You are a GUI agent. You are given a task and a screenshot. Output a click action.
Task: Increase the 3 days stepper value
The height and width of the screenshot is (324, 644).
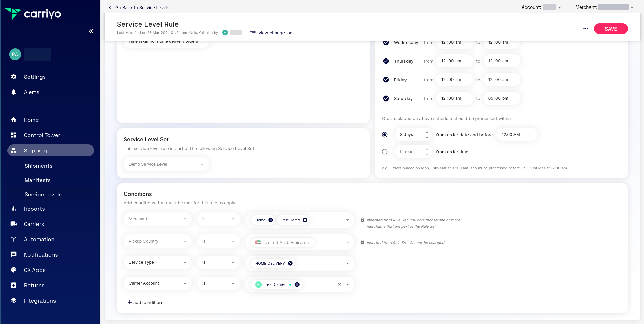click(x=427, y=132)
